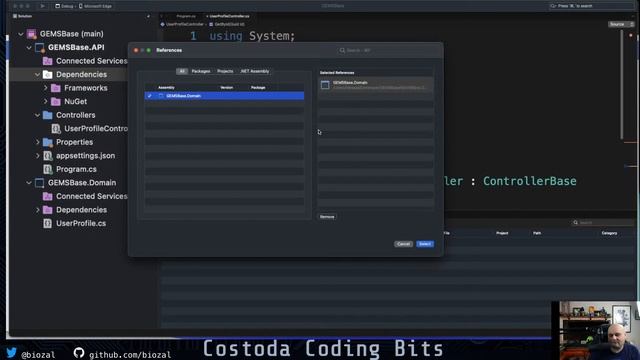This screenshot has height=360, width=640.
Task: Click search magnifier icon in References dialog
Action: 342,50
